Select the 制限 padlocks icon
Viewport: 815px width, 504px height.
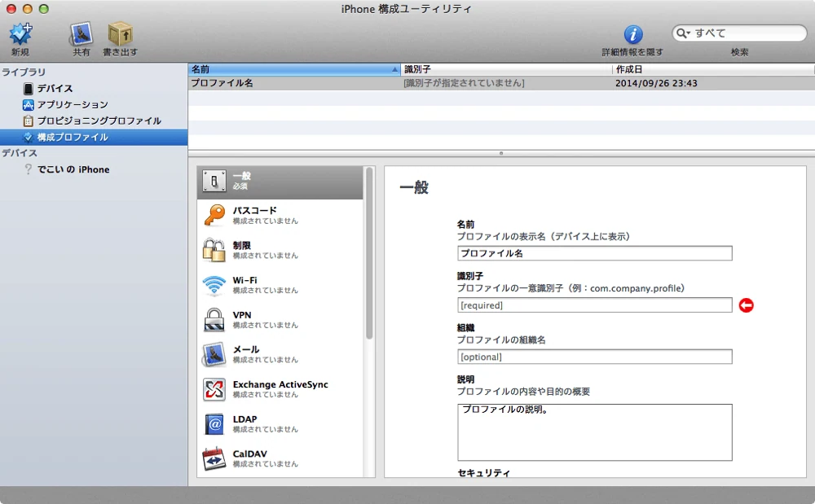coord(214,250)
